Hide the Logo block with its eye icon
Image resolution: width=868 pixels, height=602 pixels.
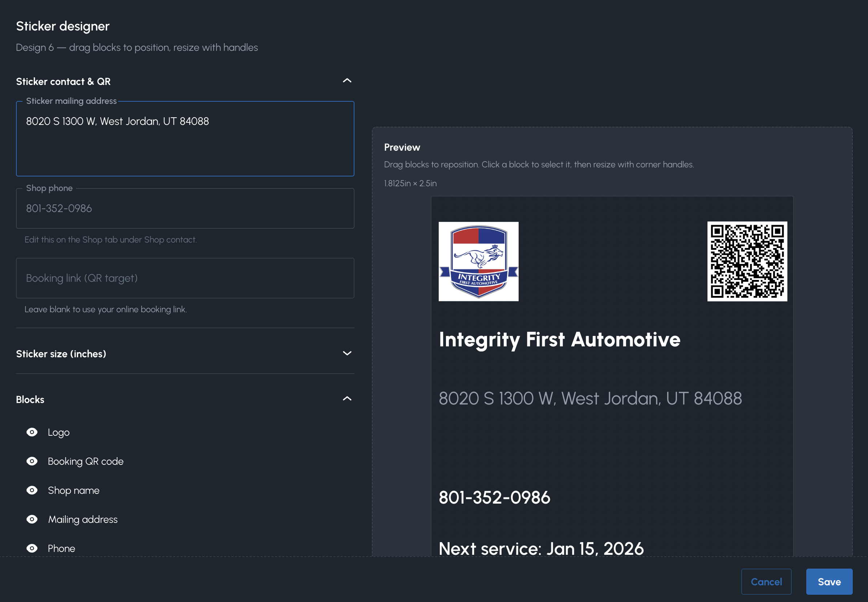pyautogui.click(x=32, y=432)
